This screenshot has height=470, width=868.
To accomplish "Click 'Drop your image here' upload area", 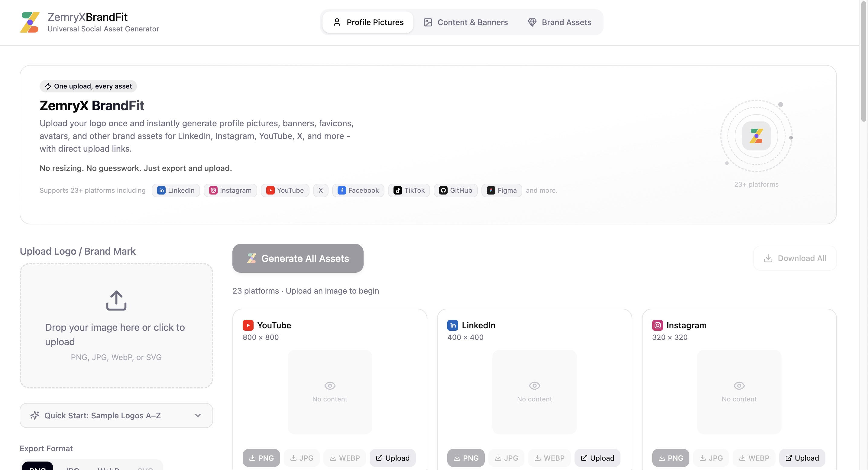I will coord(116,326).
